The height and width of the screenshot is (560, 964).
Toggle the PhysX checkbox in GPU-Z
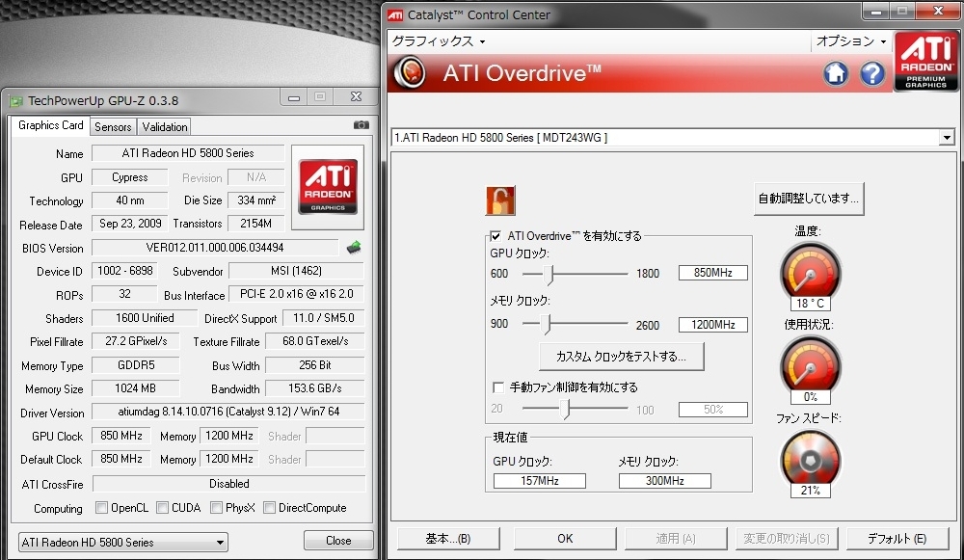point(216,508)
